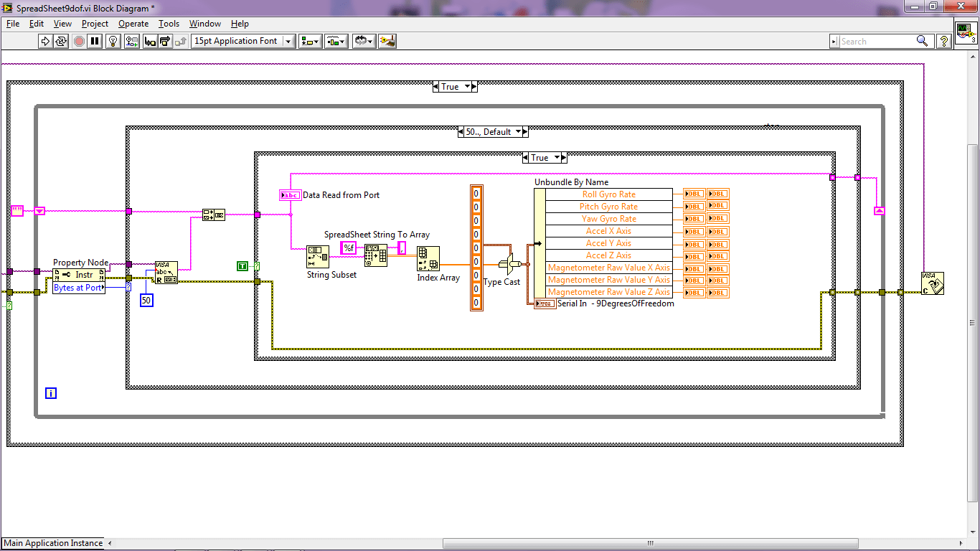Viewport: 980px width, 551px height.
Task: Open the Reorder dropdown
Action: [x=364, y=42]
